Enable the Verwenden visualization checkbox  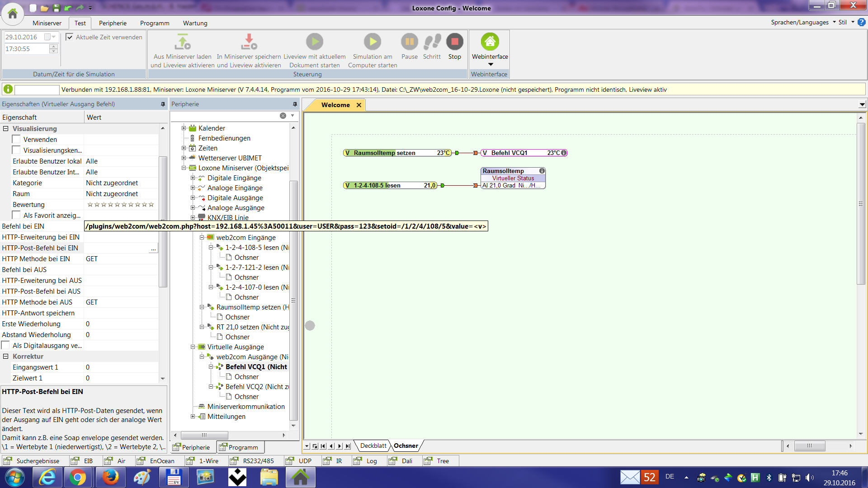pyautogui.click(x=16, y=140)
